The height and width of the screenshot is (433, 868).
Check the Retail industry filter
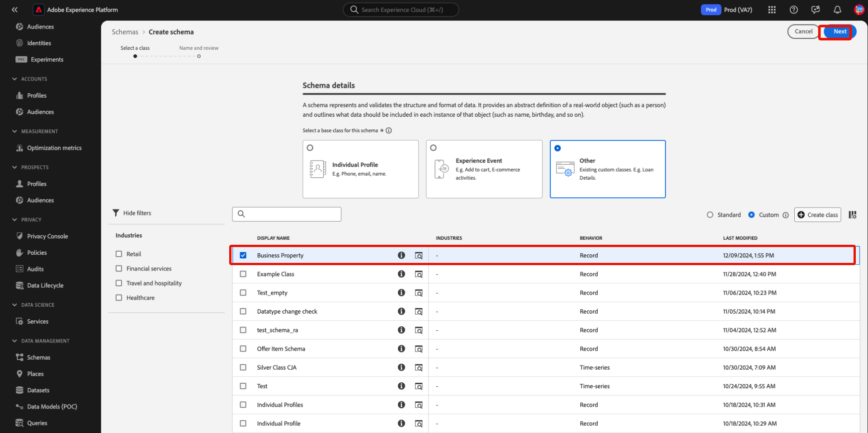(119, 254)
